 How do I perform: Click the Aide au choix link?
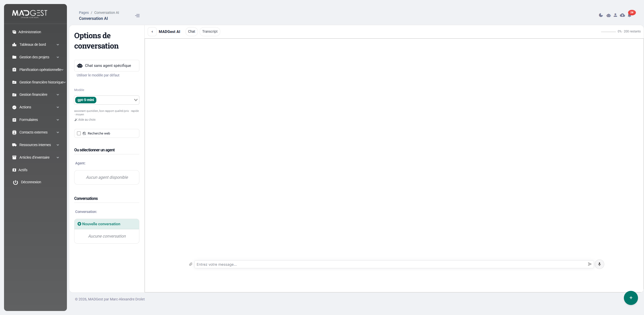(x=87, y=120)
